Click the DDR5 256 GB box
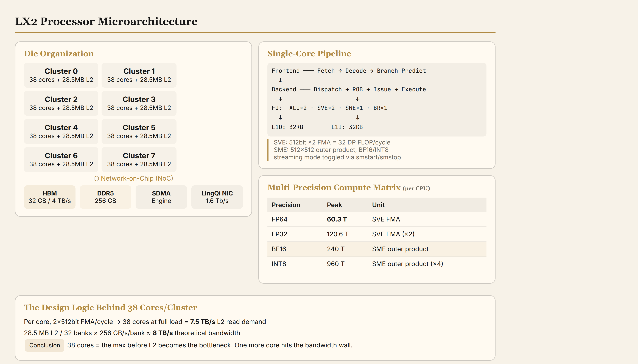This screenshot has width=638, height=364. (105, 197)
